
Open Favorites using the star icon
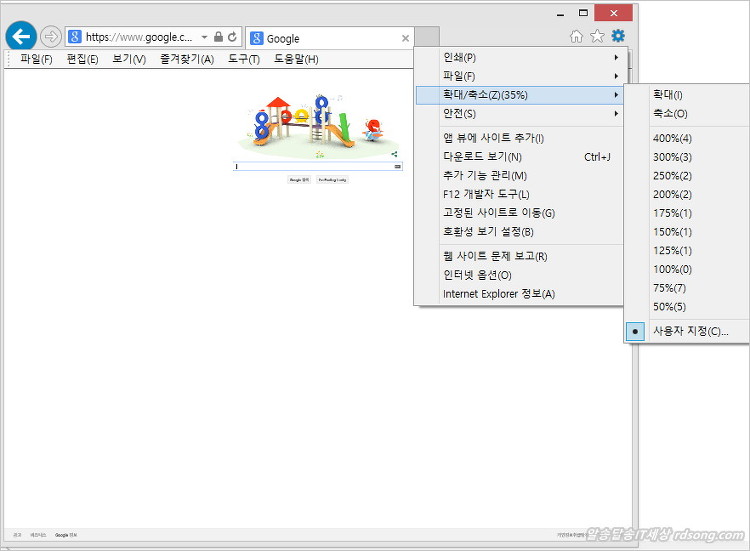[597, 37]
